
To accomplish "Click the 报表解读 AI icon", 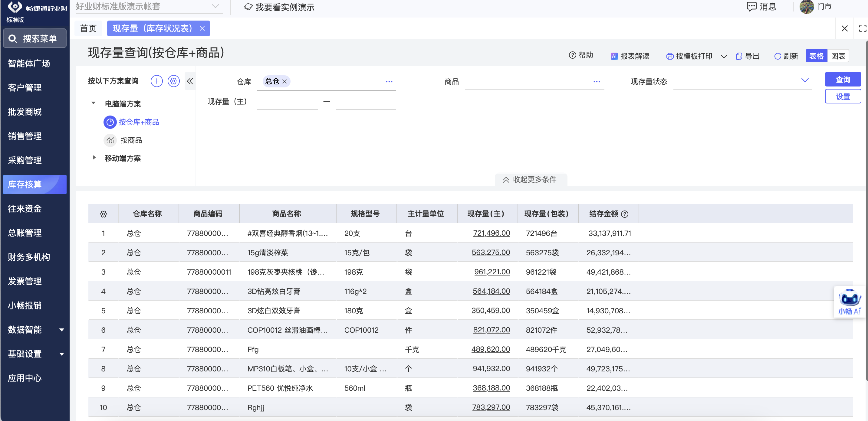I will pos(614,56).
